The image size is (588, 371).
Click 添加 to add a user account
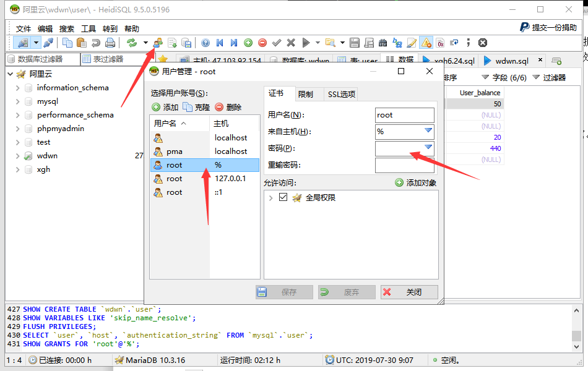165,107
